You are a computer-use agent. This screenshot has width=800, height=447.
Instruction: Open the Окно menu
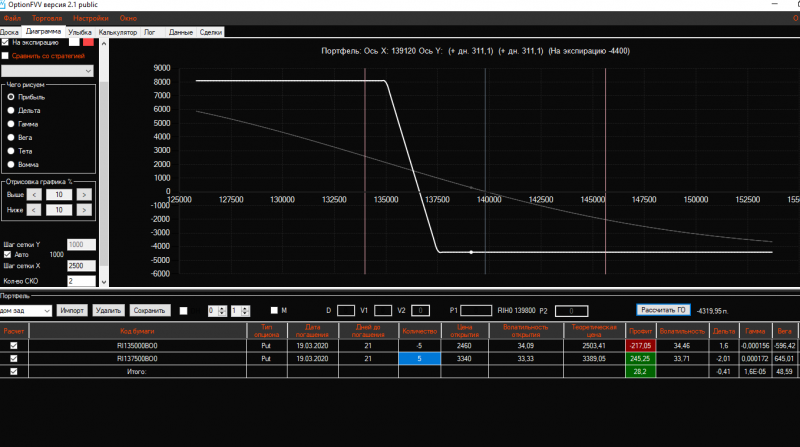(128, 18)
